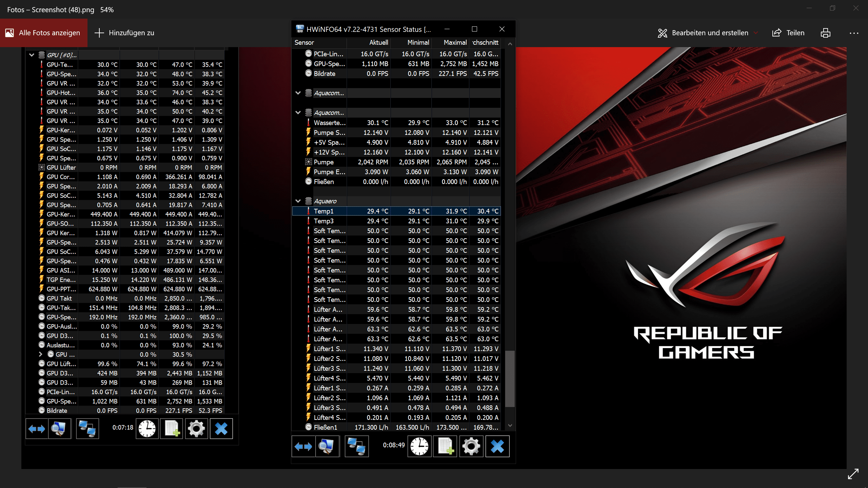The width and height of the screenshot is (868, 488).
Task: Collapse the Aquaero sensor group
Action: point(298,201)
